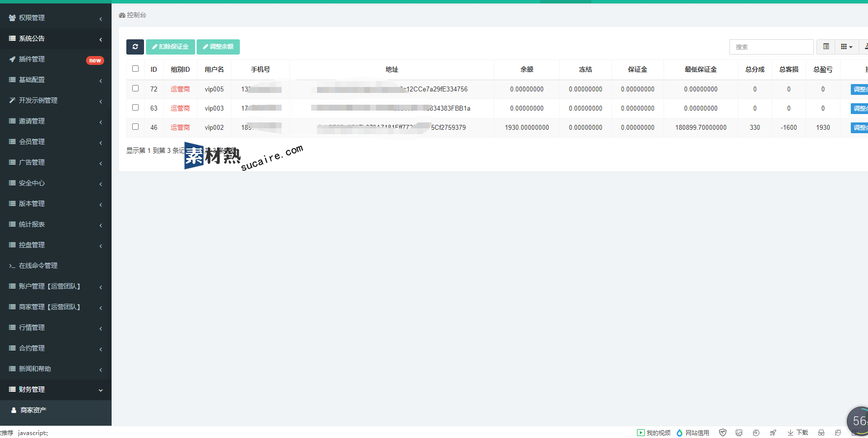Click 广告管理 list icon
Screen dimensions: 868x438
[x=12, y=162]
